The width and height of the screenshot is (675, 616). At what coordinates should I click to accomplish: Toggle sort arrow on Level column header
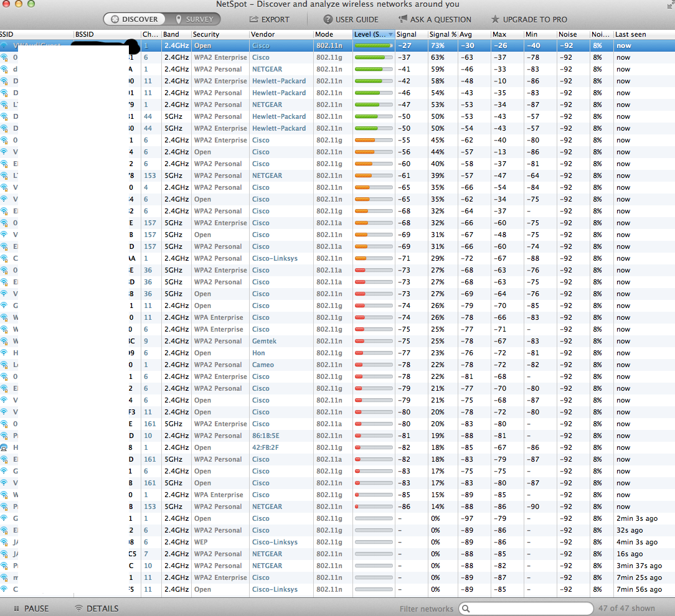[391, 34]
